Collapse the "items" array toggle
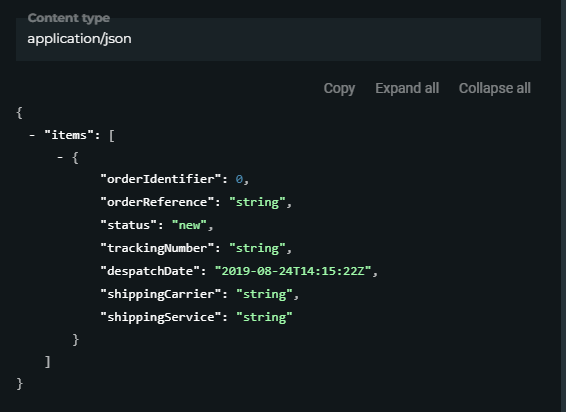Viewport: 566px width, 412px height. 32,135
